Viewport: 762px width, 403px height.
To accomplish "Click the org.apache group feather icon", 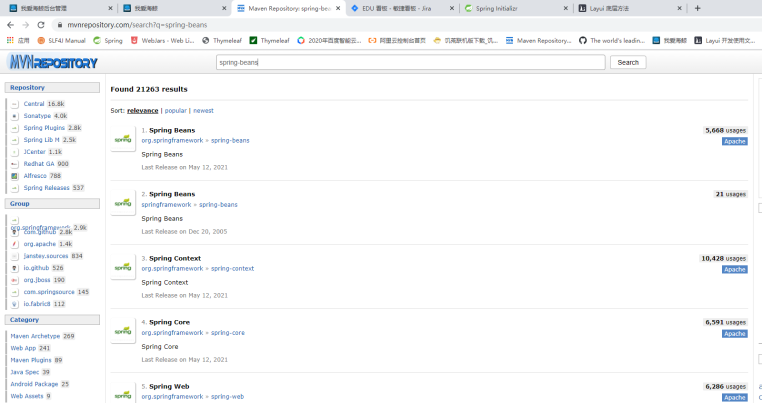I will point(15,244).
